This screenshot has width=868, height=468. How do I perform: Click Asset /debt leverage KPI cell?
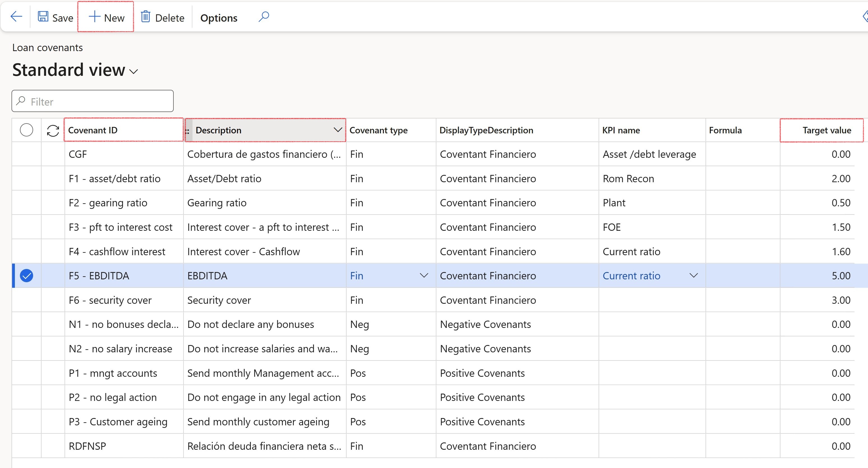[652, 154]
